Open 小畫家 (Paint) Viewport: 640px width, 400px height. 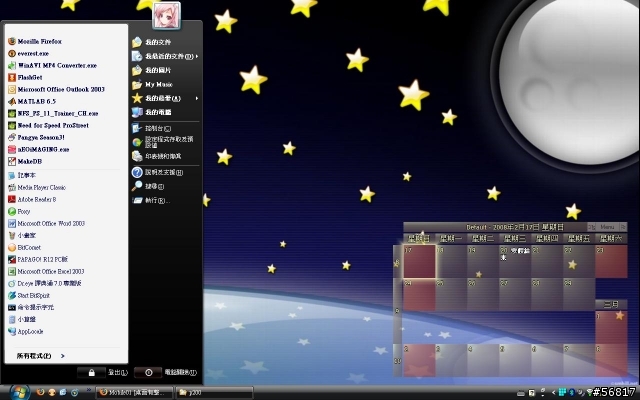[22, 236]
